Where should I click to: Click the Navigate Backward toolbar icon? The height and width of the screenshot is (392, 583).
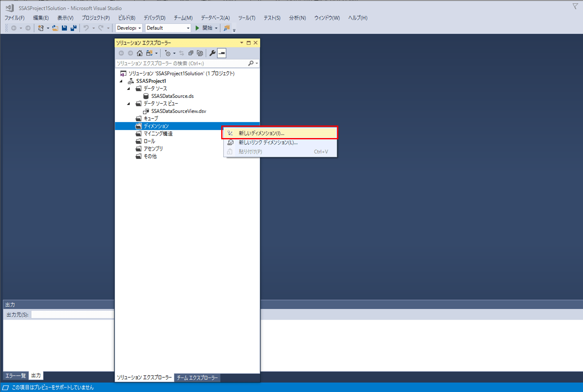[14, 28]
